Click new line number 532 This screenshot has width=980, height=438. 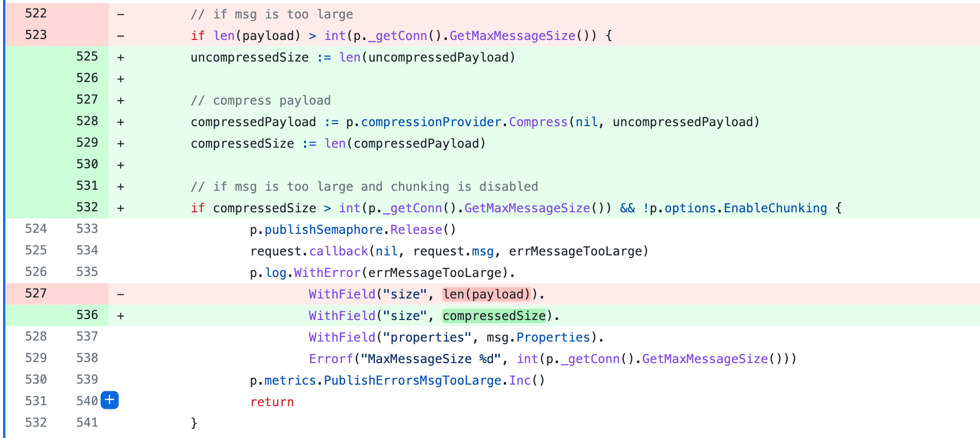(87, 207)
